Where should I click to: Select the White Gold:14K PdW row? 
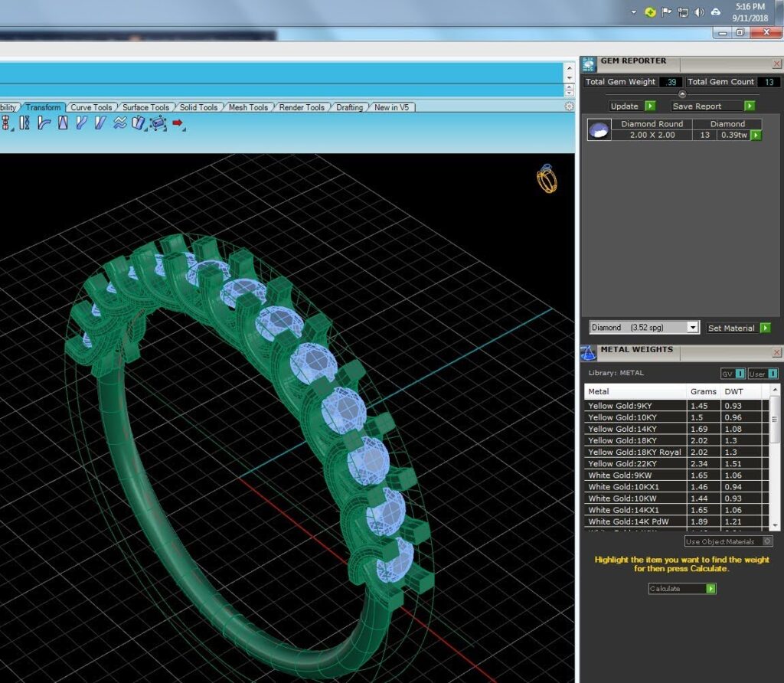pyautogui.click(x=677, y=521)
